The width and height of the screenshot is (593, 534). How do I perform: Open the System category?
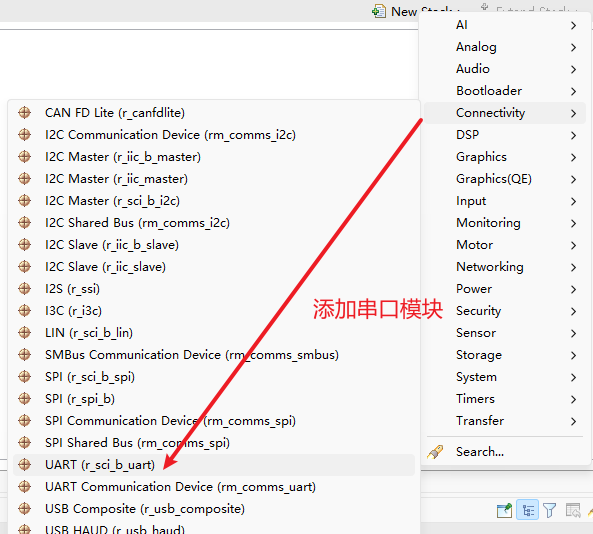[x=505, y=377]
